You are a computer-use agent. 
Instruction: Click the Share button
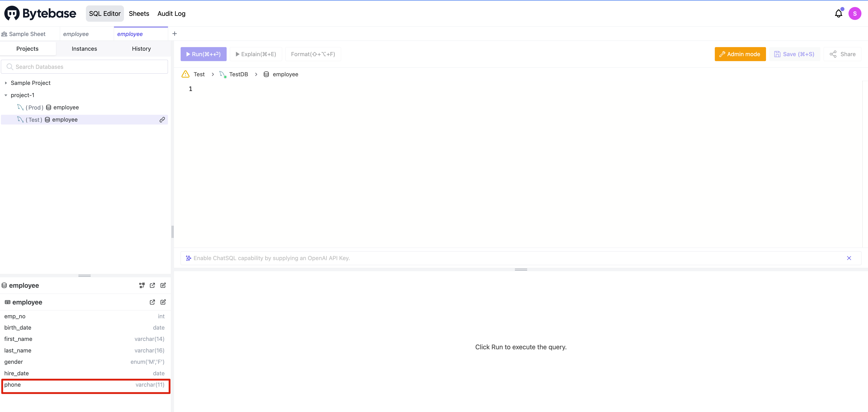(x=842, y=54)
